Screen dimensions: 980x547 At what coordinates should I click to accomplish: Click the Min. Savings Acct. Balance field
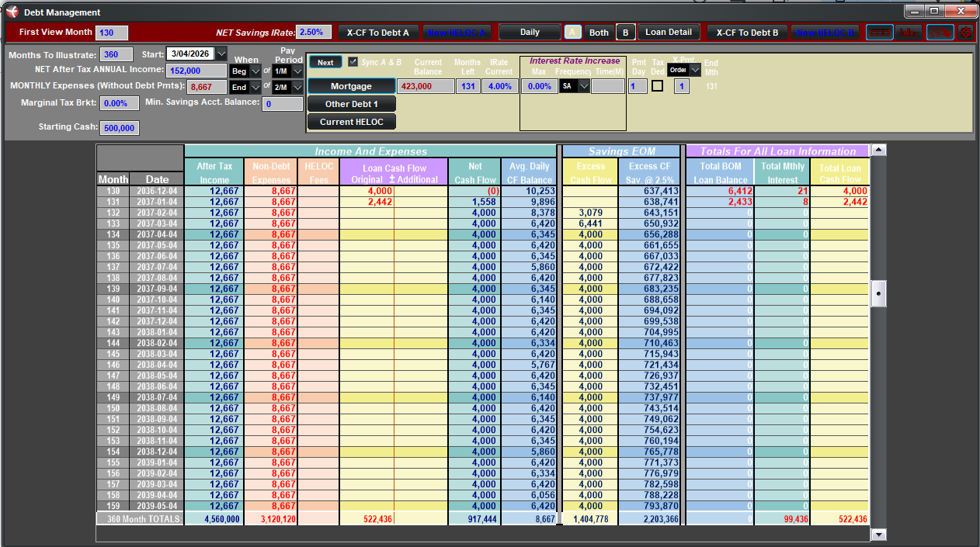(x=283, y=104)
